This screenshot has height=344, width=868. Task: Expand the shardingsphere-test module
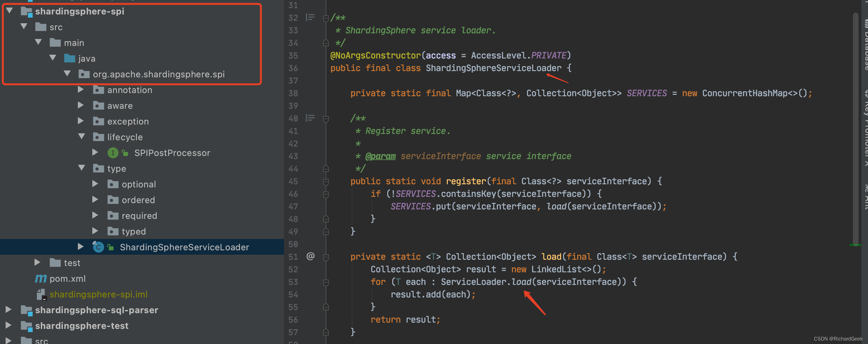coord(9,325)
